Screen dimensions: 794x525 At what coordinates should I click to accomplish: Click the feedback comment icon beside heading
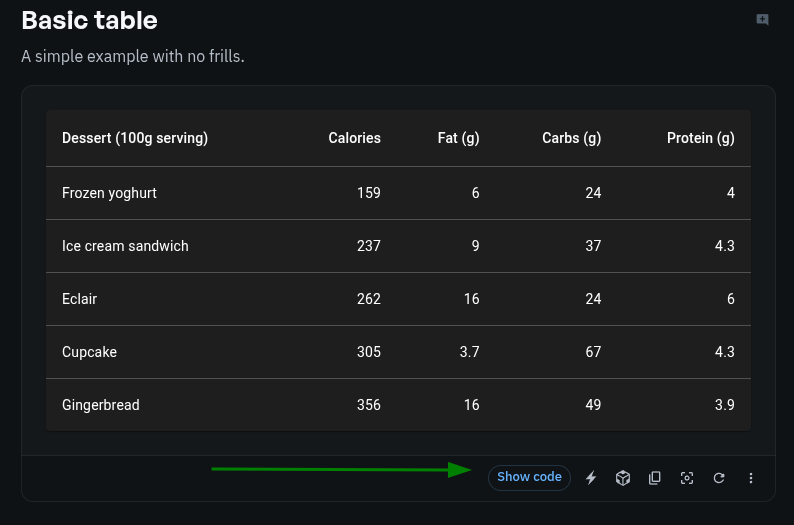click(x=763, y=19)
